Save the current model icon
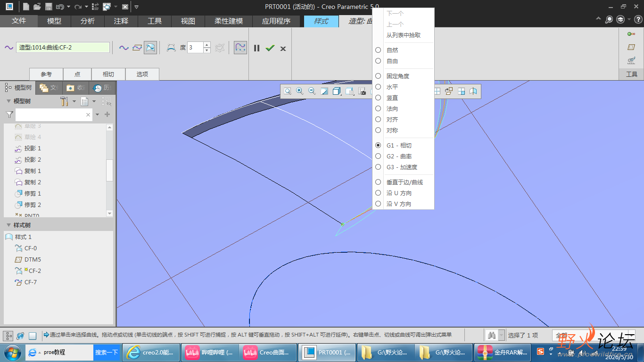Screen dimensions: 644x362 point(49,7)
